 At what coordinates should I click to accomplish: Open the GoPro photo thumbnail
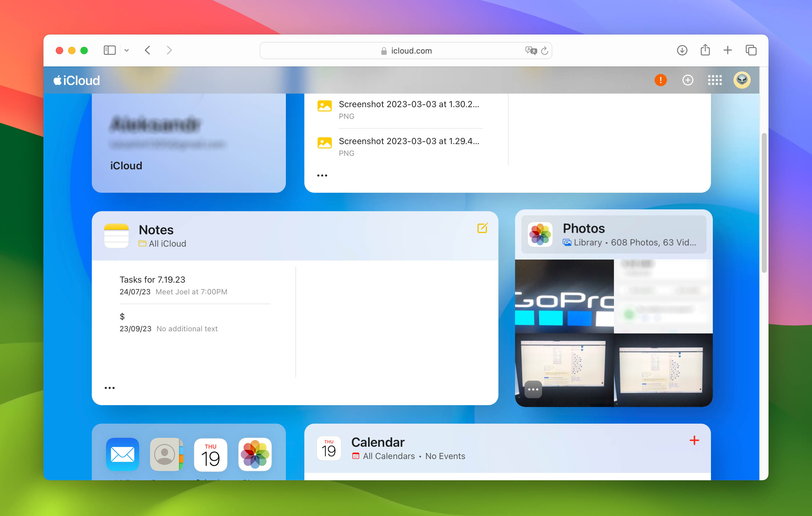click(564, 296)
